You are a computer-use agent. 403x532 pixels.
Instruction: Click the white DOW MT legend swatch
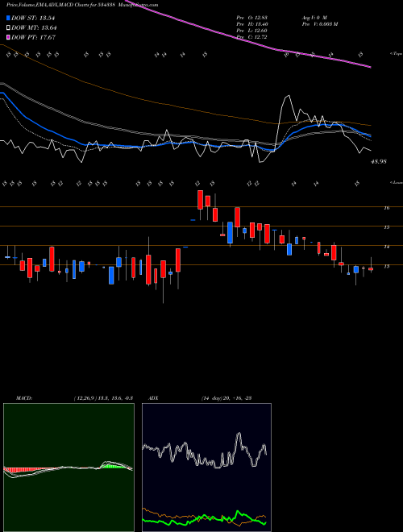click(x=8, y=28)
